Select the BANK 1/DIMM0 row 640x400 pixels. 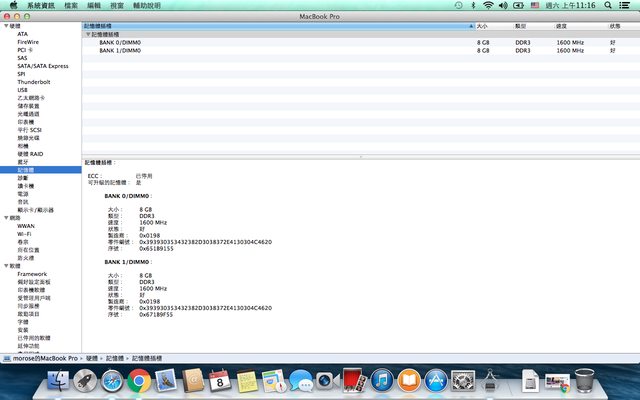[119, 50]
